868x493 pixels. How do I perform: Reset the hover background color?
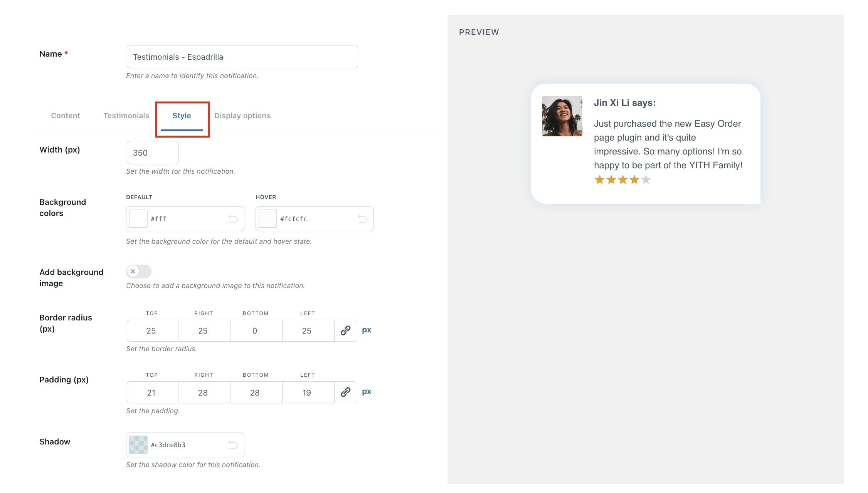tap(363, 219)
